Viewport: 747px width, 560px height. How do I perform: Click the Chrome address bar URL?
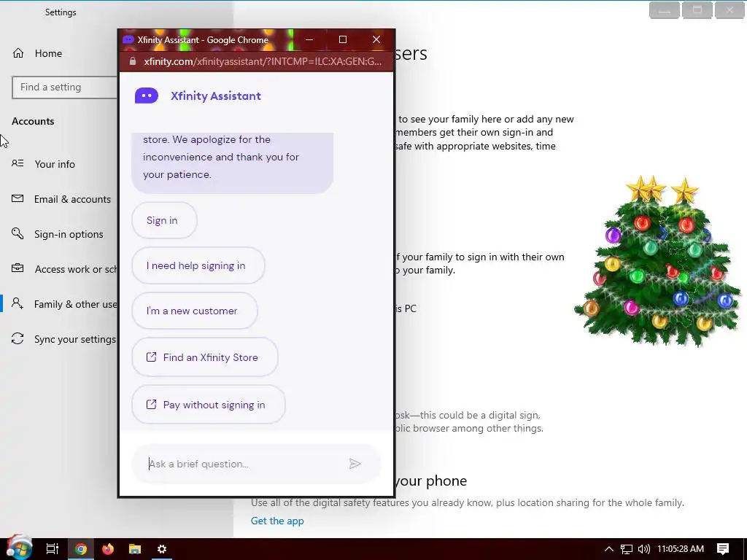pyautogui.click(x=263, y=61)
